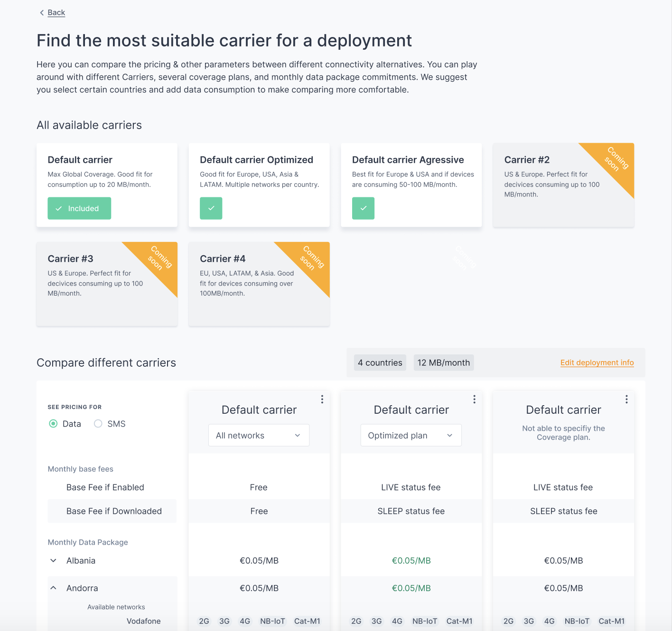The height and width of the screenshot is (631, 672).
Task: Select the Data pricing radio button
Action: [54, 424]
